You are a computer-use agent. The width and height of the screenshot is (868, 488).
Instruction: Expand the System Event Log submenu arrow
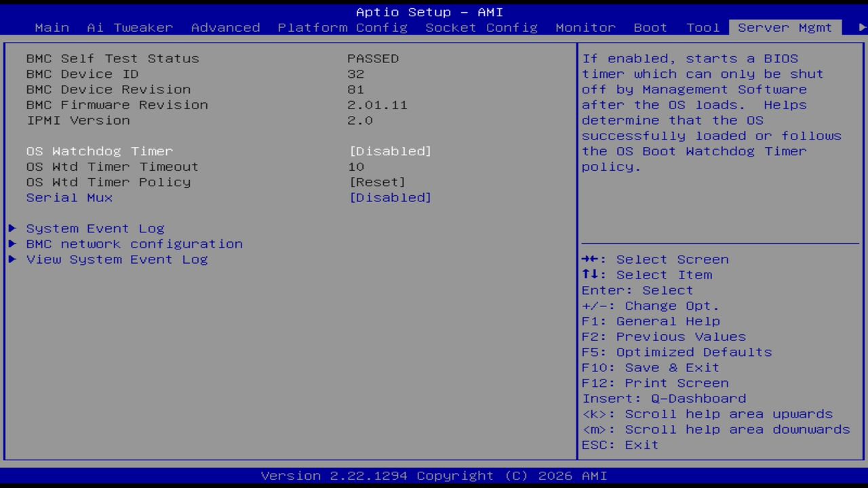pyautogui.click(x=12, y=228)
